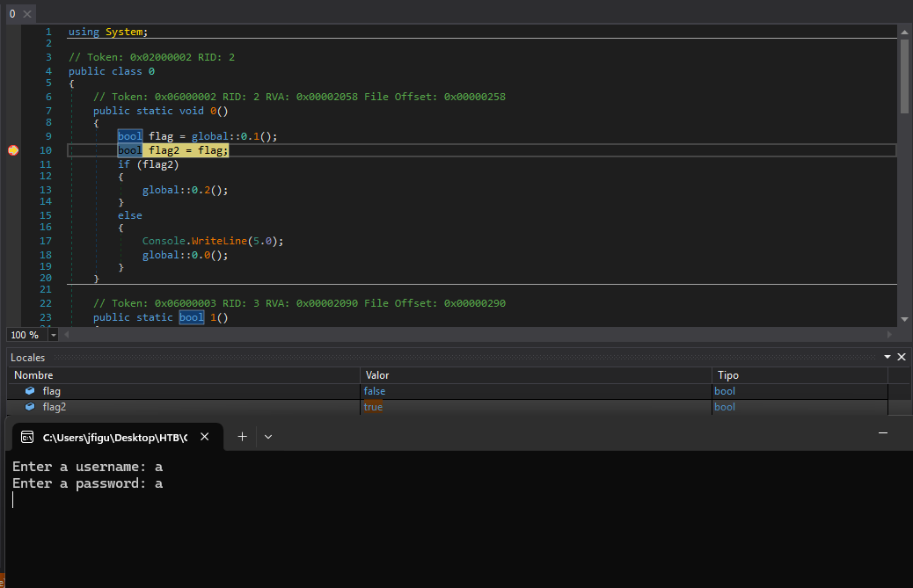Expand the terminal new-tab profile chevron
Image resolution: width=913 pixels, height=588 pixels.
268,436
